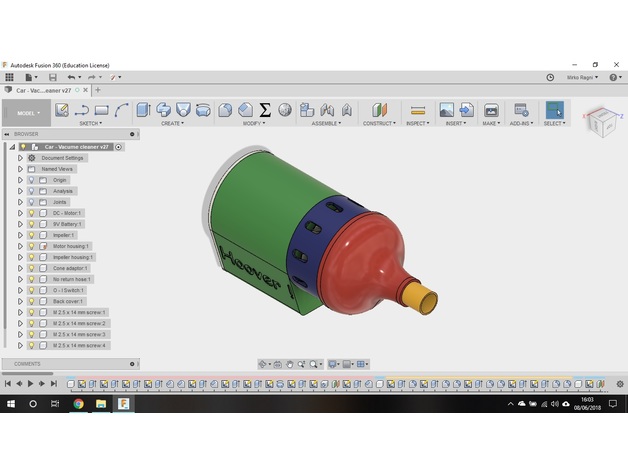This screenshot has width=628, height=472.
Task: Open Google Chrome from the taskbar
Action: point(78,404)
